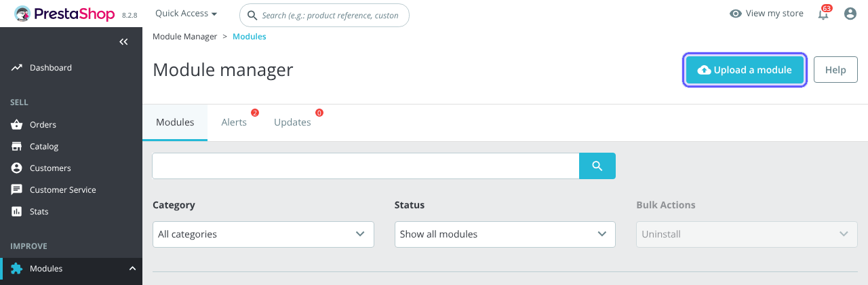
Task: Click the Alerts badge showing 2
Action: coord(255,113)
